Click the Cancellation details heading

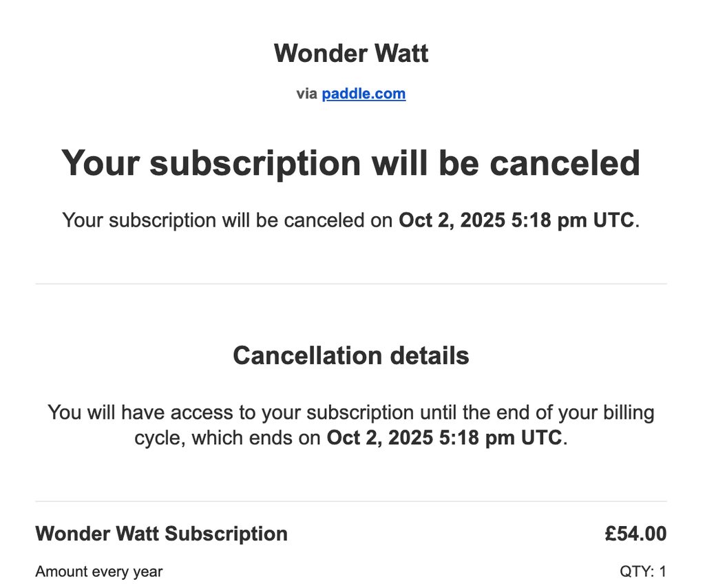(x=351, y=355)
